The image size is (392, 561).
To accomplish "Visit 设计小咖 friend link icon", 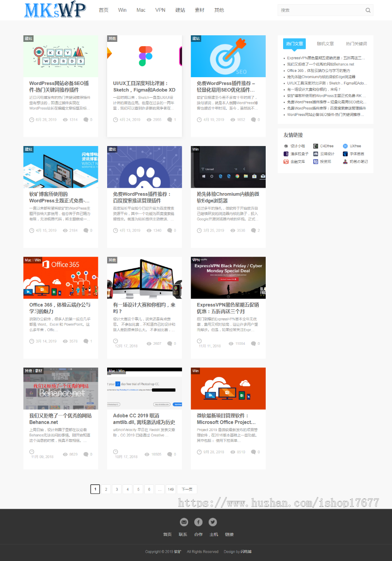I will point(286,146).
